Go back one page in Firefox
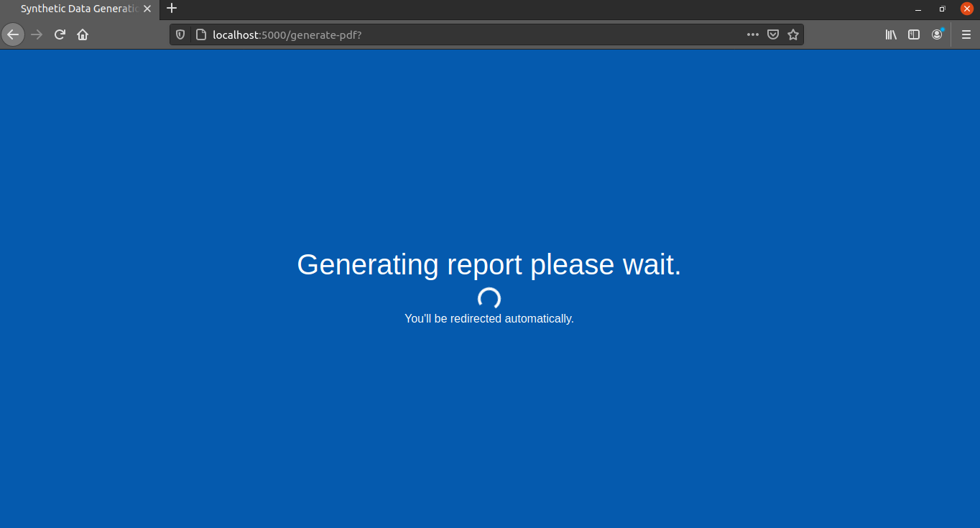Viewport: 980px width, 528px height. click(x=13, y=34)
